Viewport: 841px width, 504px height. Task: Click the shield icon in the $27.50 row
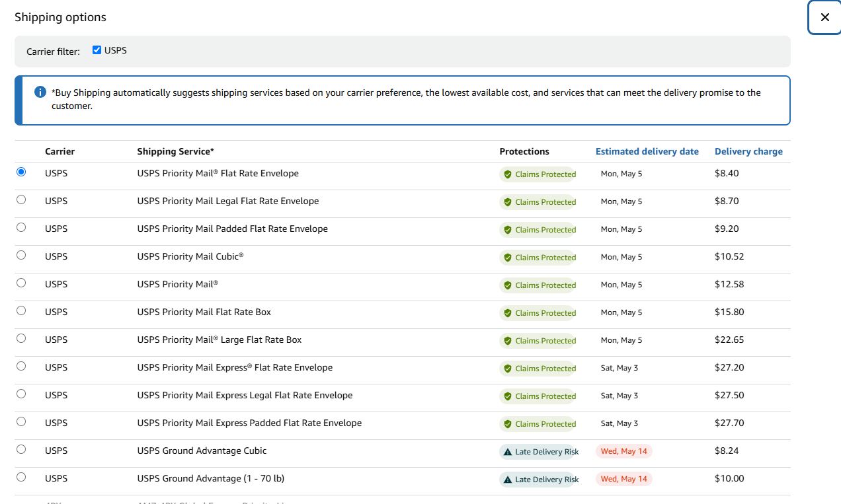click(508, 396)
